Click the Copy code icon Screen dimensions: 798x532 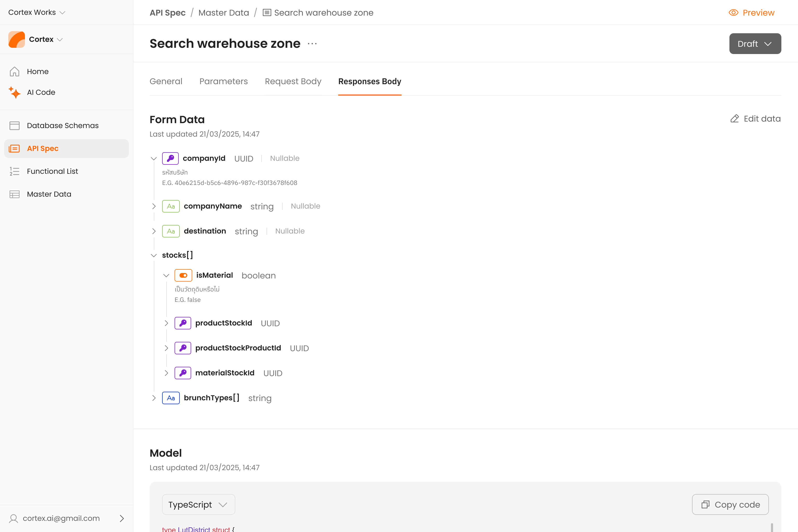tap(705, 504)
